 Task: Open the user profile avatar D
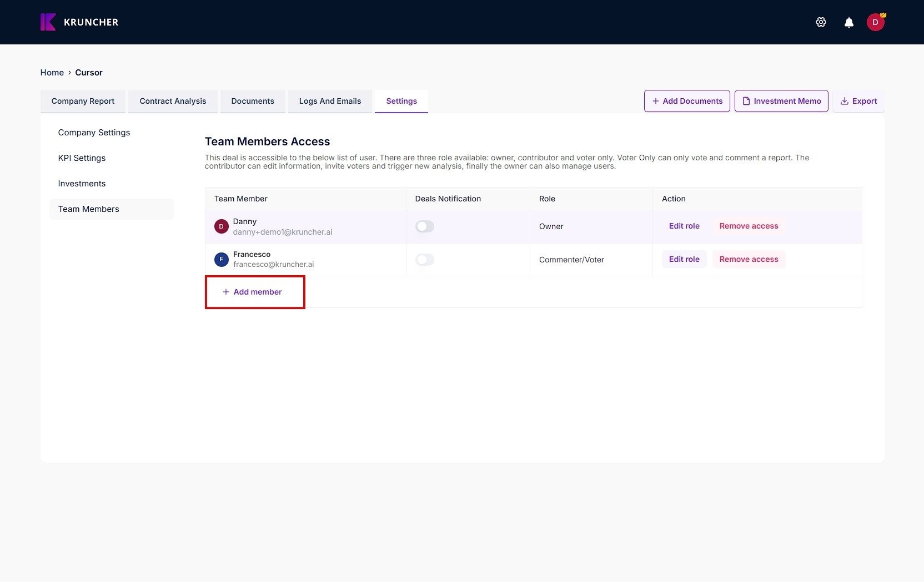[x=876, y=22]
